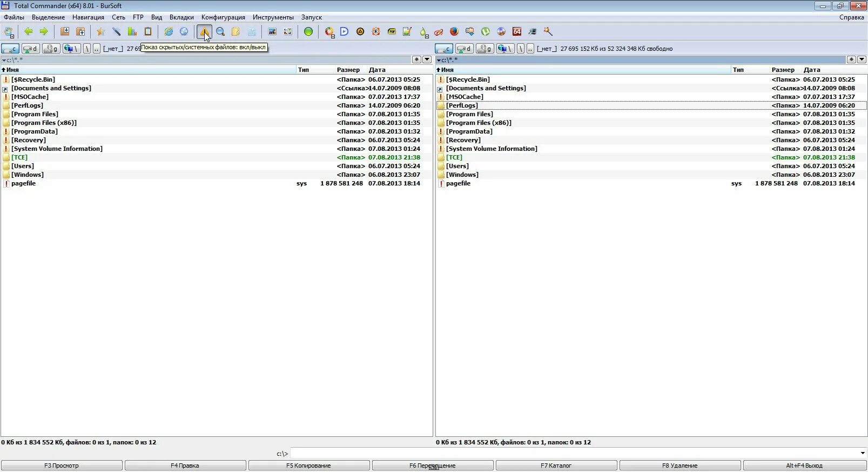Open the eye image viewer icon
This screenshot has width=868, height=472.
[376, 31]
